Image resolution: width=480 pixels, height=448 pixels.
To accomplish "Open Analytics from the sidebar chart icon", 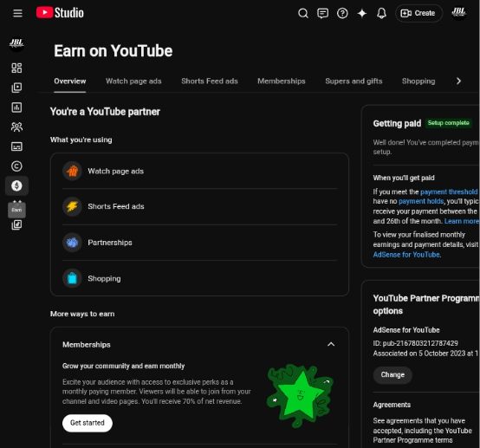I will point(16,107).
